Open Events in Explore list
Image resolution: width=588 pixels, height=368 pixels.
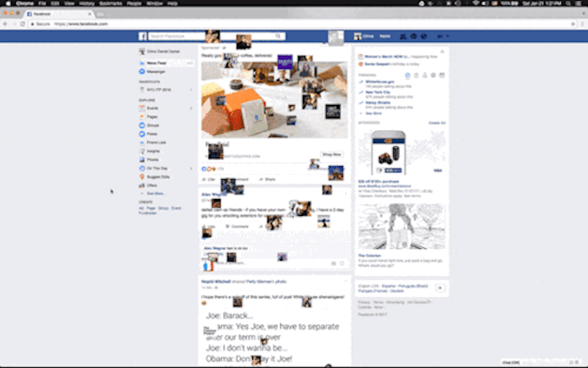click(152, 108)
